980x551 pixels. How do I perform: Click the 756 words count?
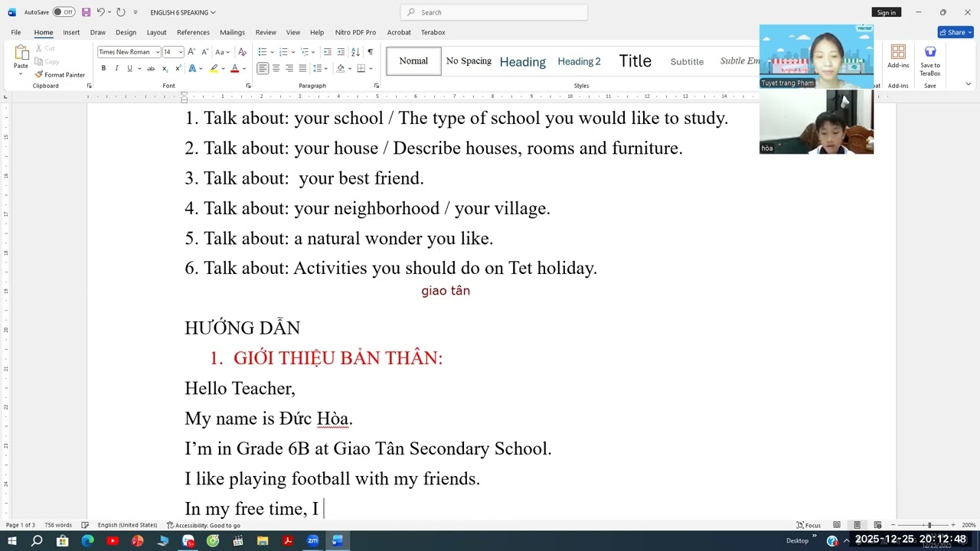(x=58, y=525)
